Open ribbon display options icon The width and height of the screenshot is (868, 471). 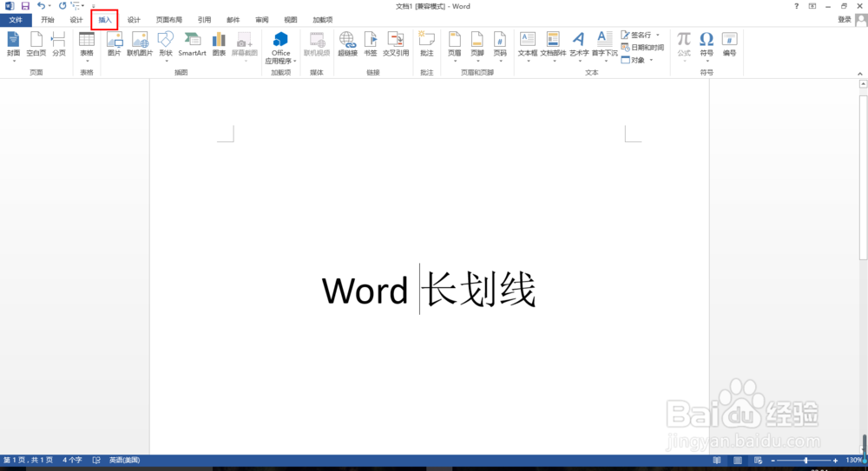click(812, 6)
